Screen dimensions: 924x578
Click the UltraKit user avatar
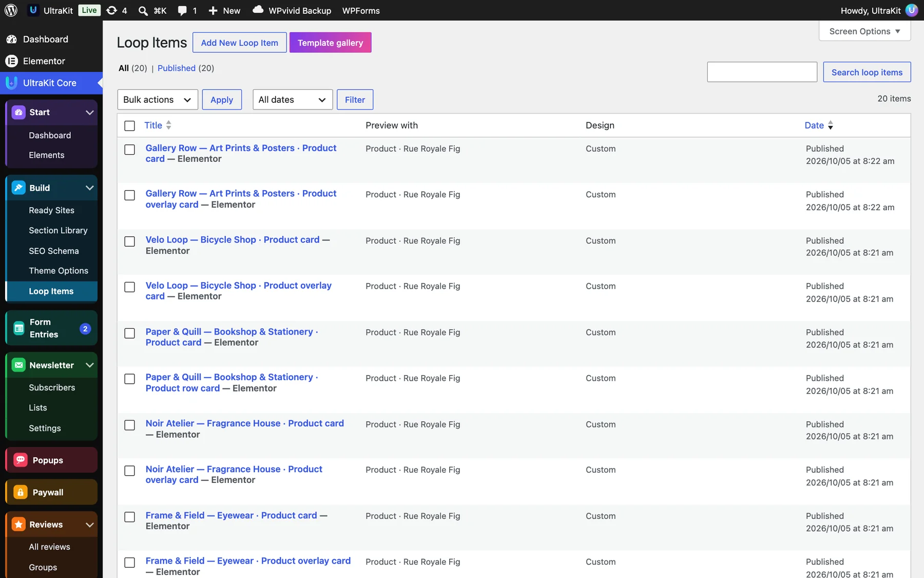[x=912, y=10]
